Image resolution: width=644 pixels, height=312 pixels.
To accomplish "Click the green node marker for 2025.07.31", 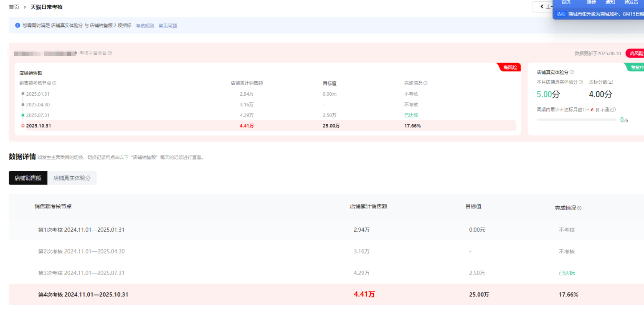I will (x=23, y=115).
